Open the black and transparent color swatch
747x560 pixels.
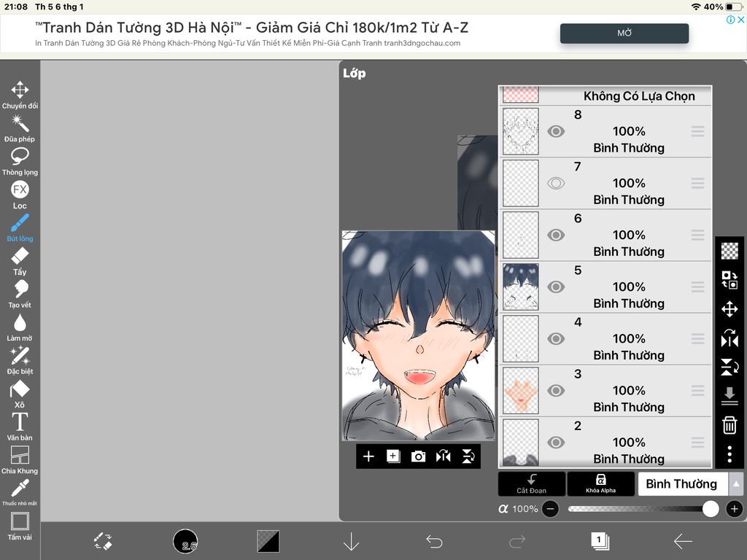click(268, 542)
